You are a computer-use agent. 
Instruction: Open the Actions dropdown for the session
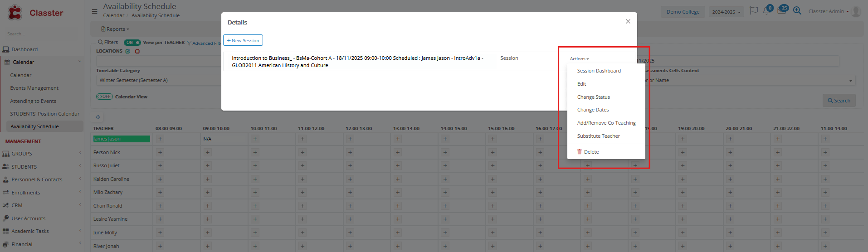tap(579, 59)
